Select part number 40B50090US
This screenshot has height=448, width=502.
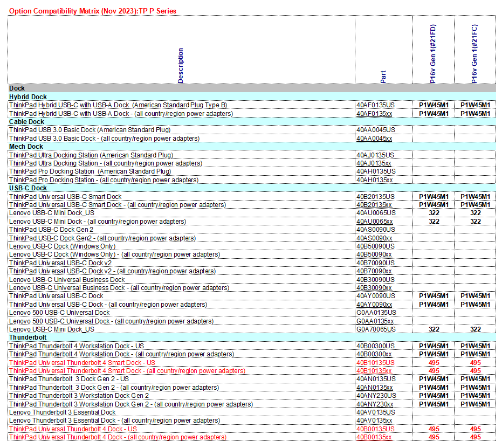pos(375,246)
